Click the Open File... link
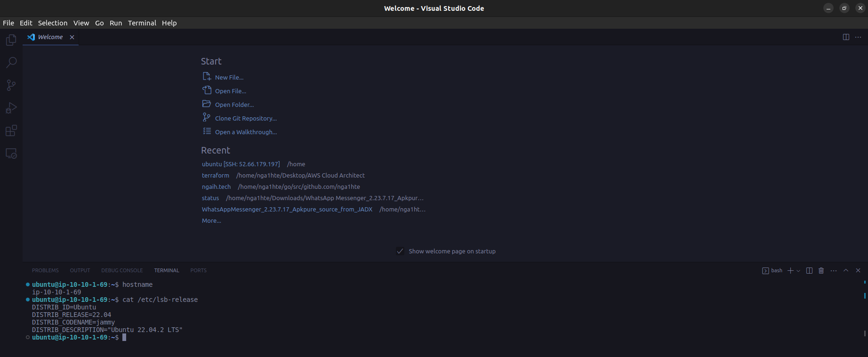 231,91
